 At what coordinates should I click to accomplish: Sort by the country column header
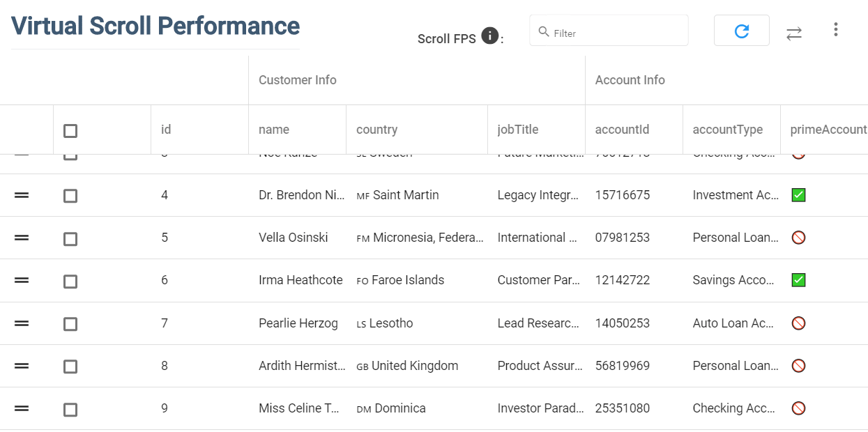(377, 130)
